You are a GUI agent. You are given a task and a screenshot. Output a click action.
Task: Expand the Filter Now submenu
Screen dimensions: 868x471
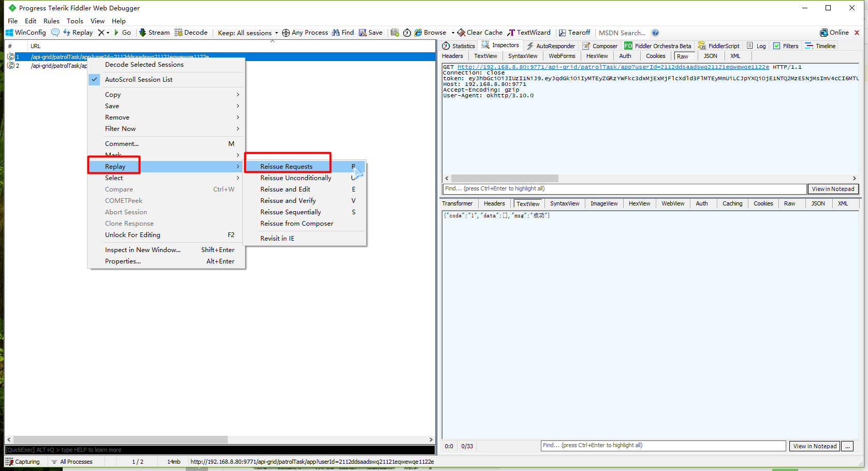[166, 128]
